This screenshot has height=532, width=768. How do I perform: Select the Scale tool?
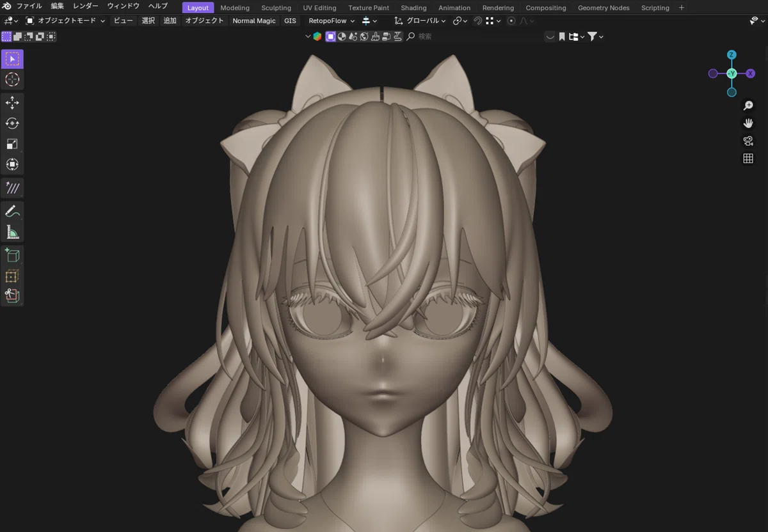tap(12, 144)
